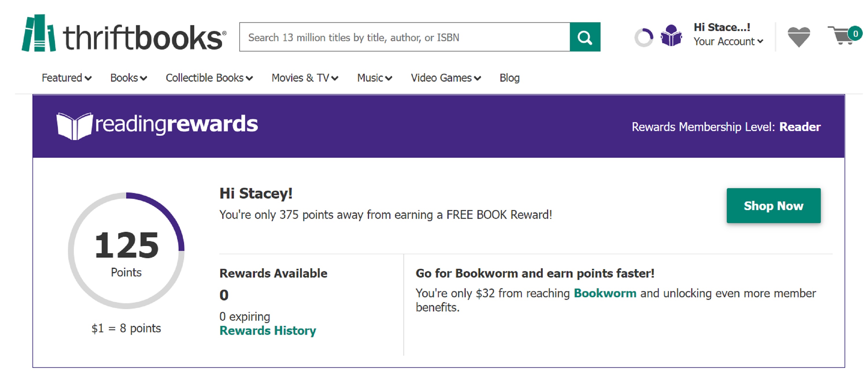Expand the Books menu

click(129, 78)
